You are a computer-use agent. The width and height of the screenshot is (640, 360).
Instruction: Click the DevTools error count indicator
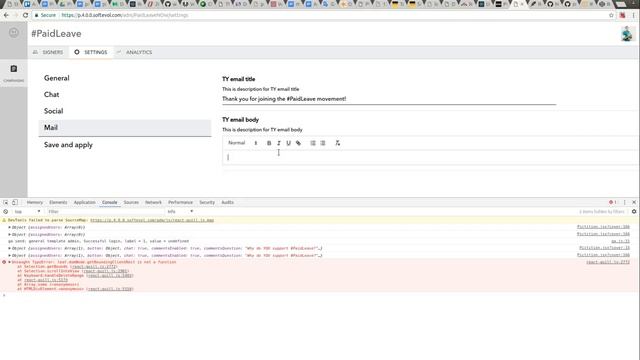613,202
